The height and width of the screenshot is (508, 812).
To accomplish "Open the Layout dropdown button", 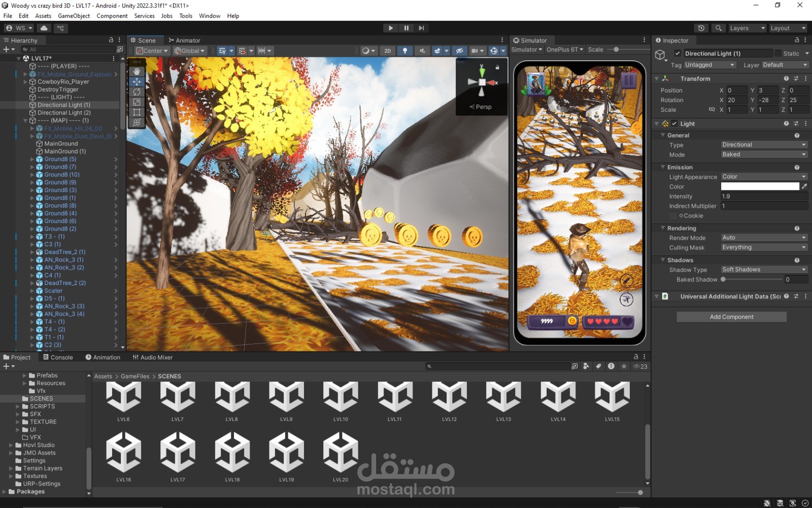I will pos(788,28).
